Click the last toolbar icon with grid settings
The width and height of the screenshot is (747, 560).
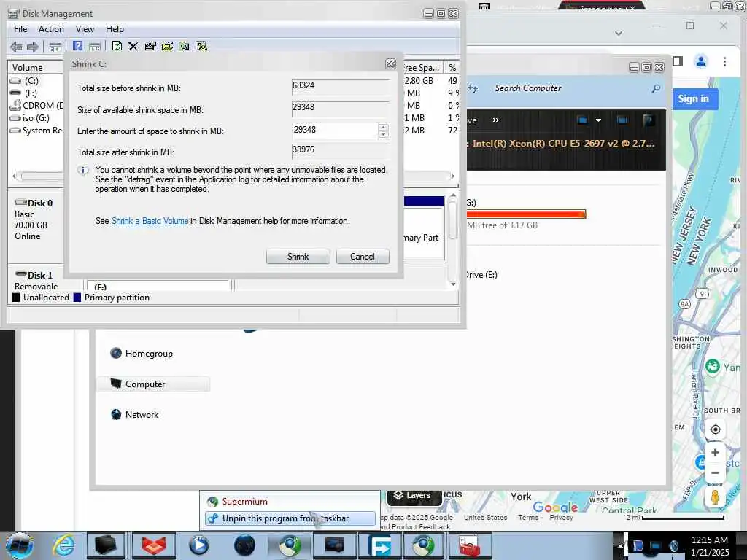[201, 46]
